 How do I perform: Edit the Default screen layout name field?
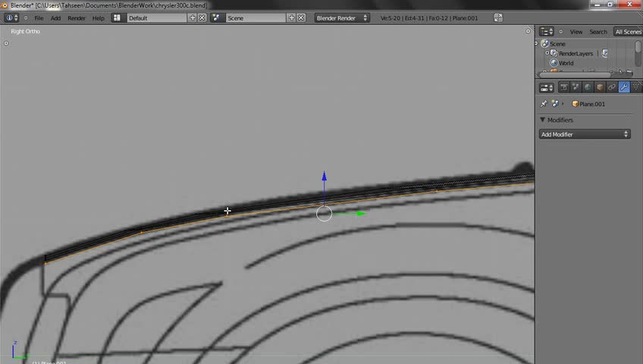tap(157, 17)
